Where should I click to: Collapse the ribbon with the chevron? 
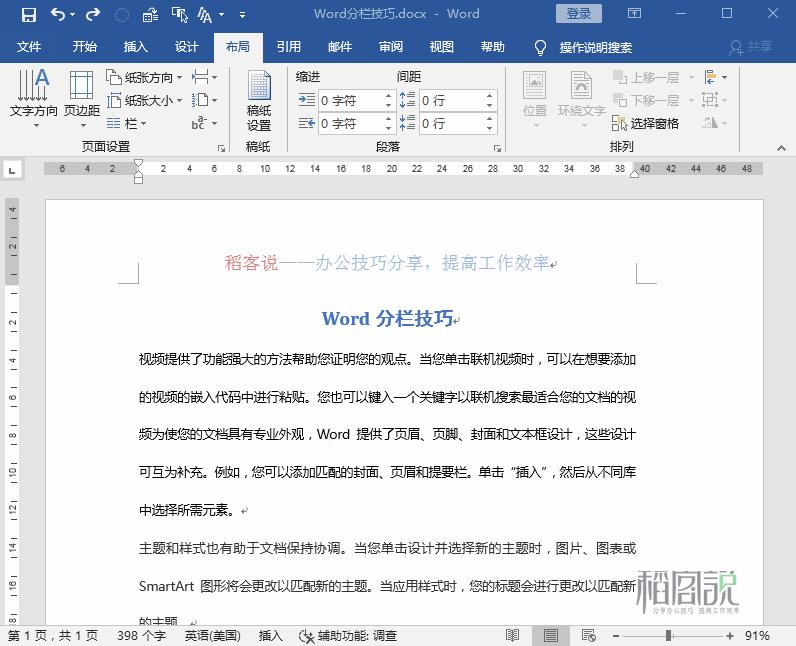pyautogui.click(x=781, y=148)
